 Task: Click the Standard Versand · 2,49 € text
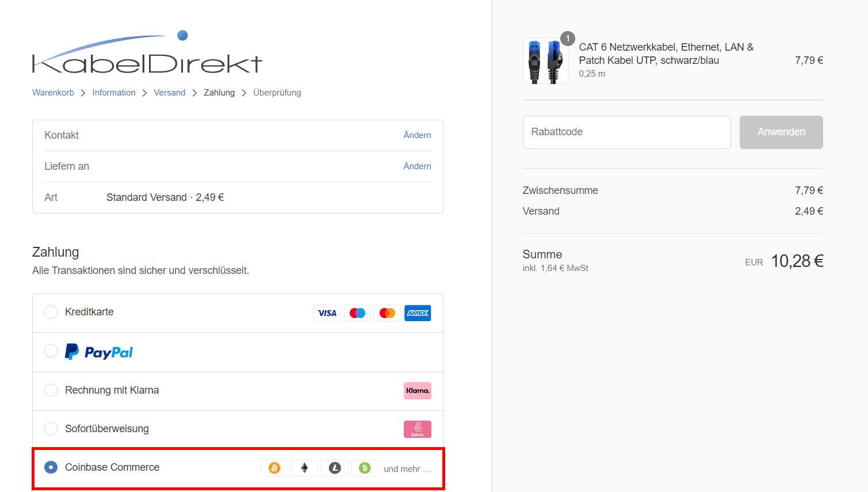[165, 197]
